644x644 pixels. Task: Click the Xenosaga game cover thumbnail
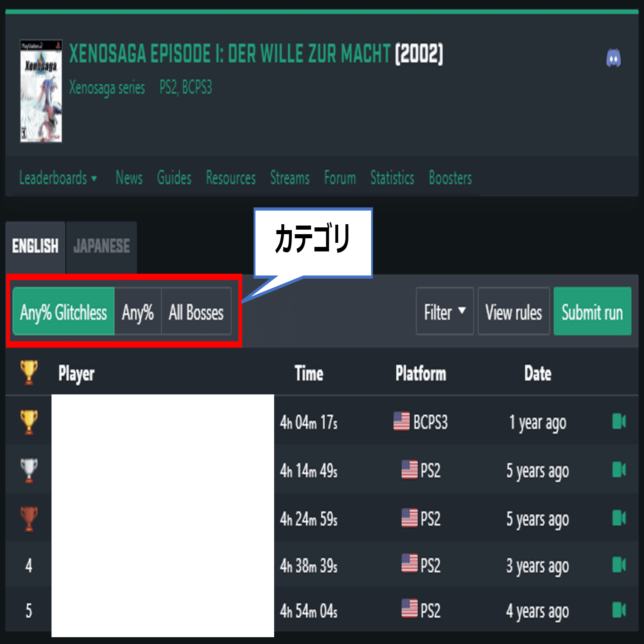pos(41,91)
